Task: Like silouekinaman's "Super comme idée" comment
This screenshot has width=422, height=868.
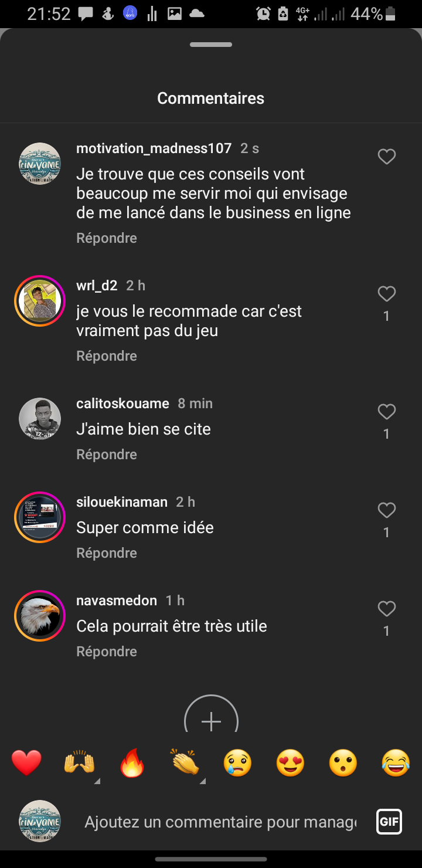Action: click(386, 511)
